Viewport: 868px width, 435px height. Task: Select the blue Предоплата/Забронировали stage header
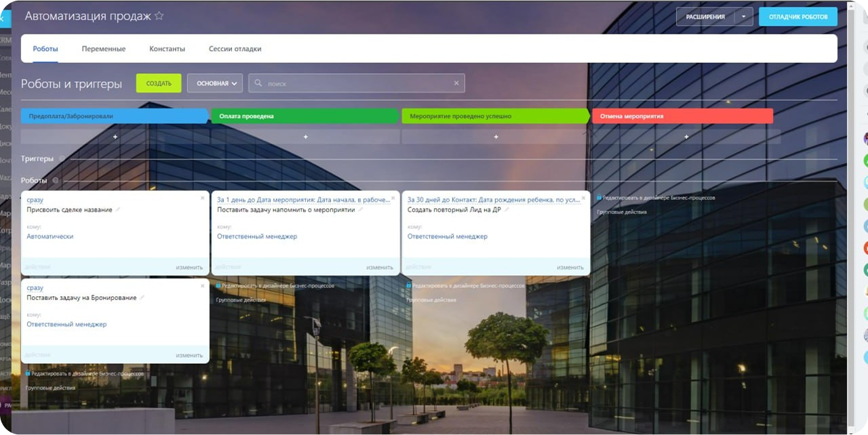[x=113, y=116]
